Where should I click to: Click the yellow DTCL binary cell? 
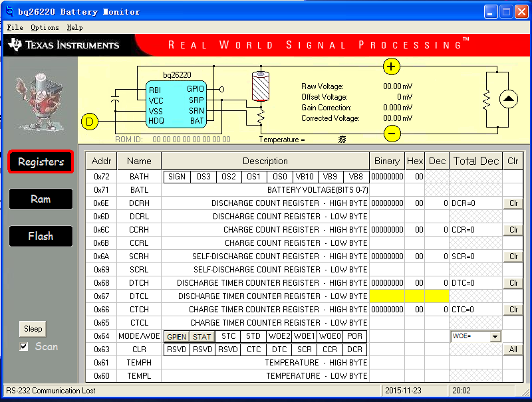[x=387, y=296]
